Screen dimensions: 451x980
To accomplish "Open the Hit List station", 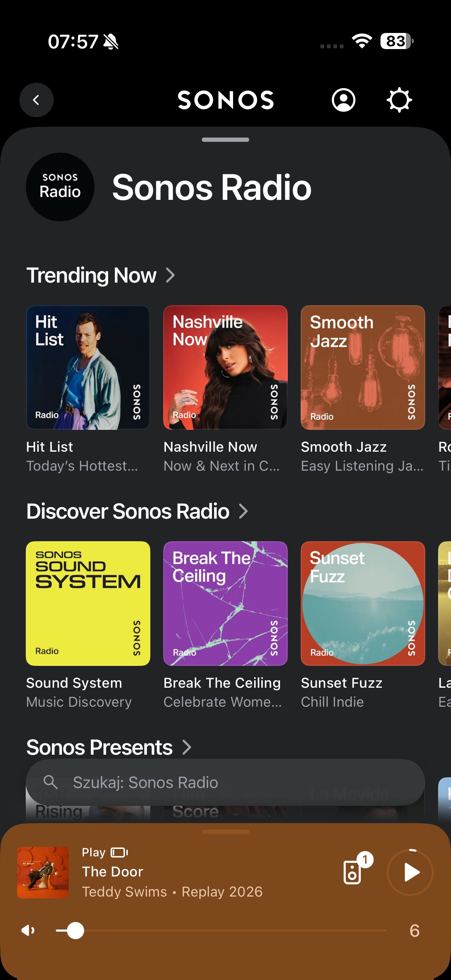I will pos(88,367).
